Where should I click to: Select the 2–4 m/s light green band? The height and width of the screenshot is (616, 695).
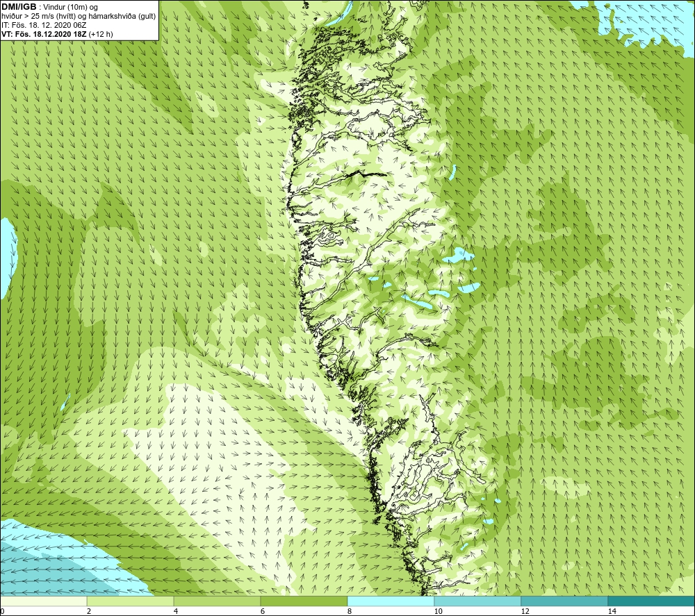point(131,601)
